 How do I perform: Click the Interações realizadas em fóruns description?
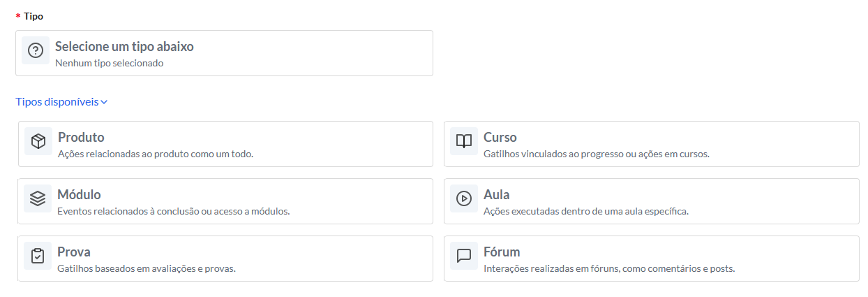pos(609,268)
